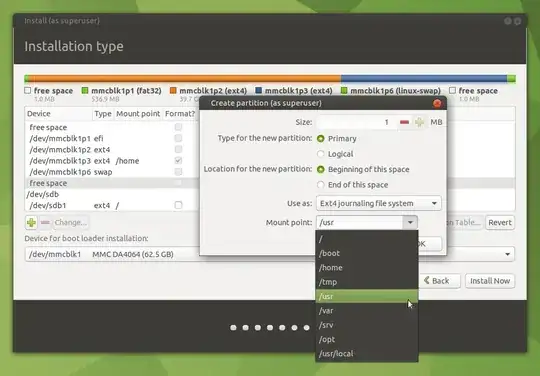Click the Install Now button

(490, 281)
